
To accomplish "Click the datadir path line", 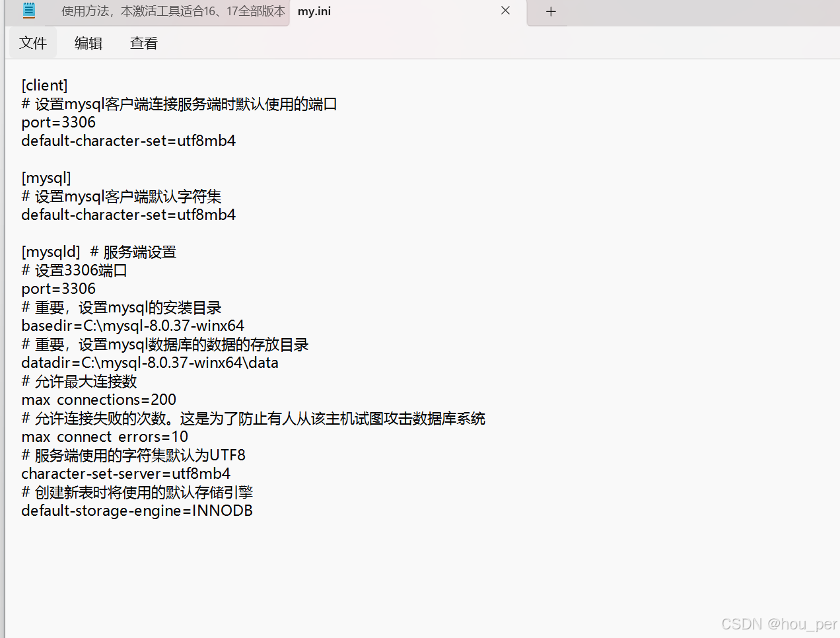I will [x=150, y=363].
